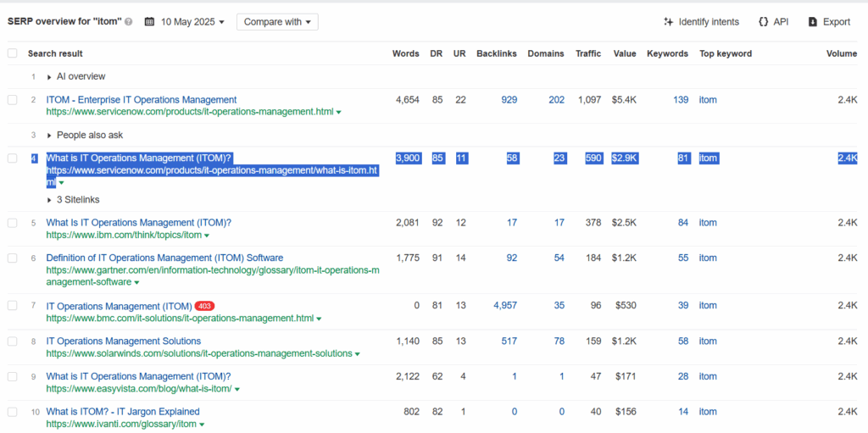Click the red 403 badge on BMC result
868x433 pixels.
(x=204, y=306)
